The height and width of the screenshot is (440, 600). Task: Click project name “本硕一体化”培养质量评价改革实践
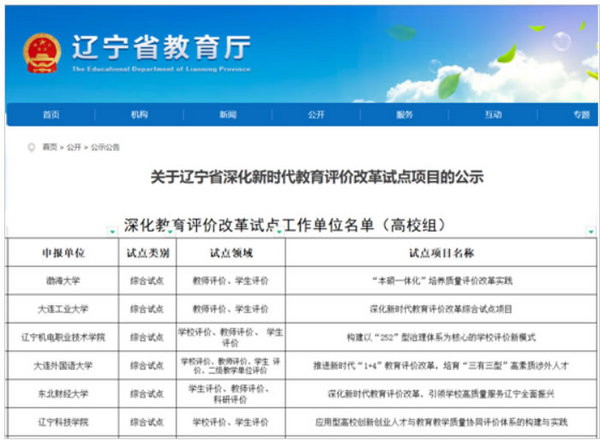point(441,281)
